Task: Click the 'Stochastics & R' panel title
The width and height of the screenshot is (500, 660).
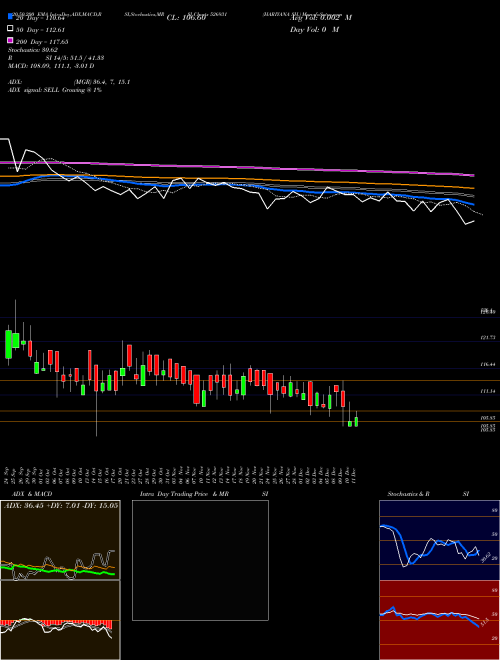Action: pos(409,494)
